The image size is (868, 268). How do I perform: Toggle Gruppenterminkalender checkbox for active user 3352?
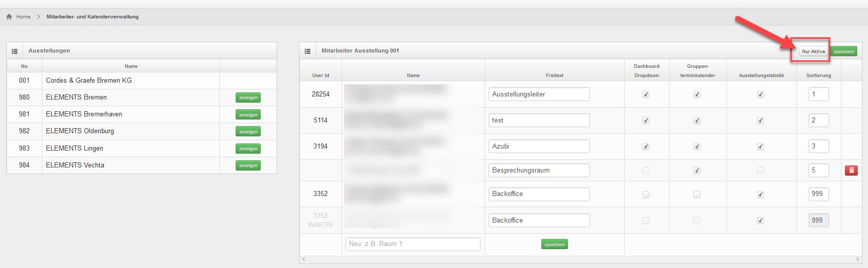(697, 194)
